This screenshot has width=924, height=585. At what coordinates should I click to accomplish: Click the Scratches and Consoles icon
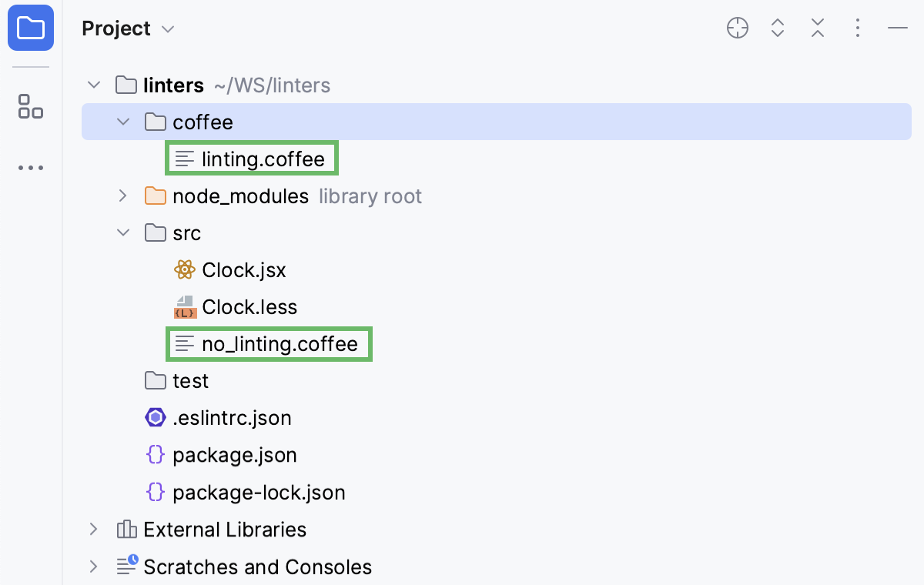pyautogui.click(x=126, y=567)
